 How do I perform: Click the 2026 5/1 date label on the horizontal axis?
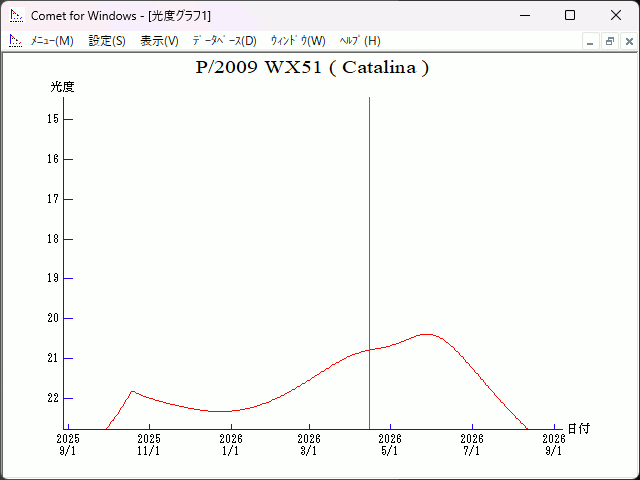pyautogui.click(x=390, y=444)
